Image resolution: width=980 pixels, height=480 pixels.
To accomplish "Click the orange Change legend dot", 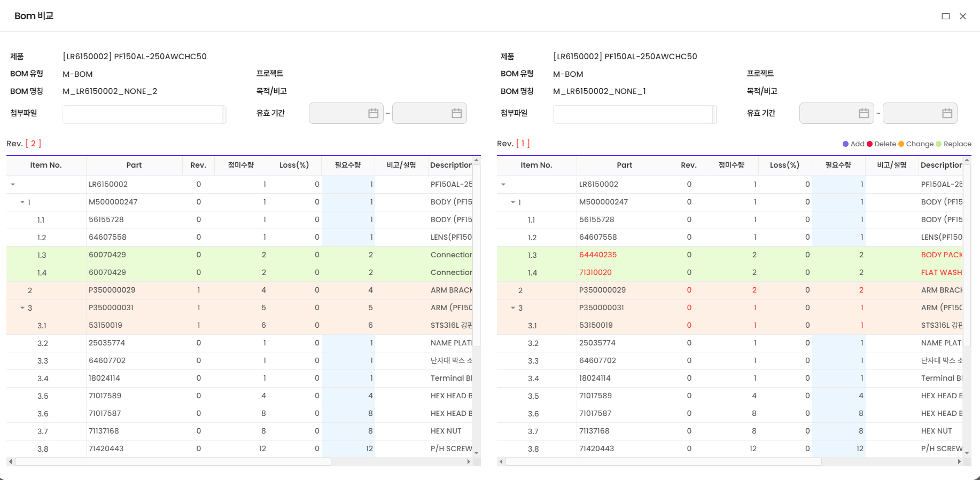I will point(901,144).
